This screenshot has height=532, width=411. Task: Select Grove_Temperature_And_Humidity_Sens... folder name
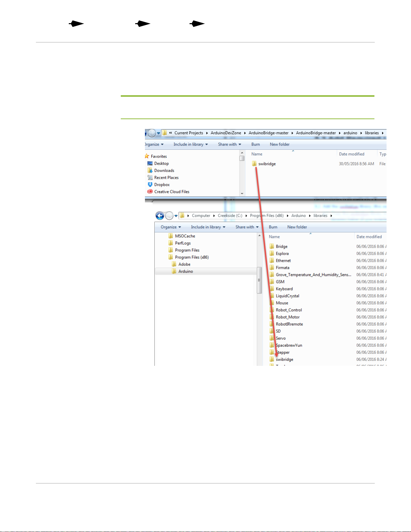tap(313, 275)
